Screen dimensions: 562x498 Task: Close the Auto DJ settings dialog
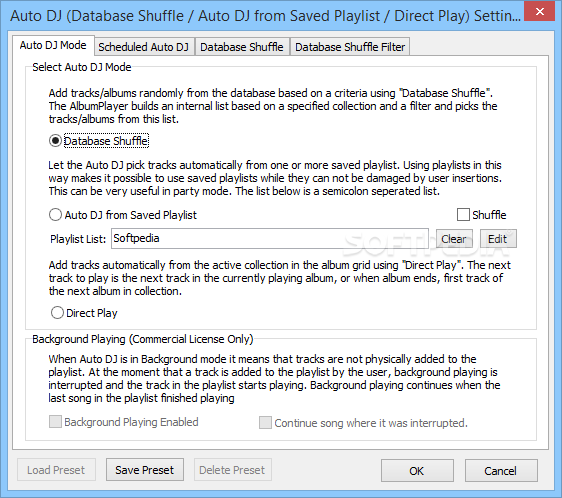(x=539, y=11)
